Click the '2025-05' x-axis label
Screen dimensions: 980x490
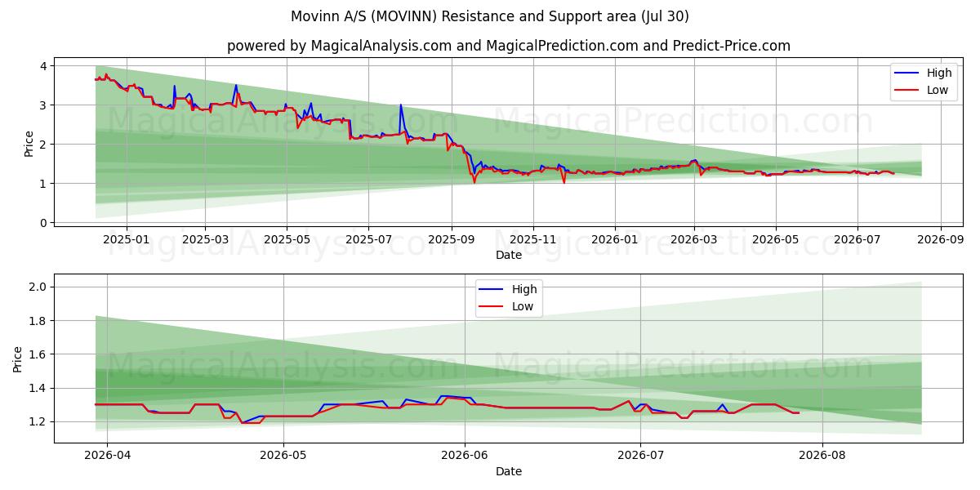(287, 241)
